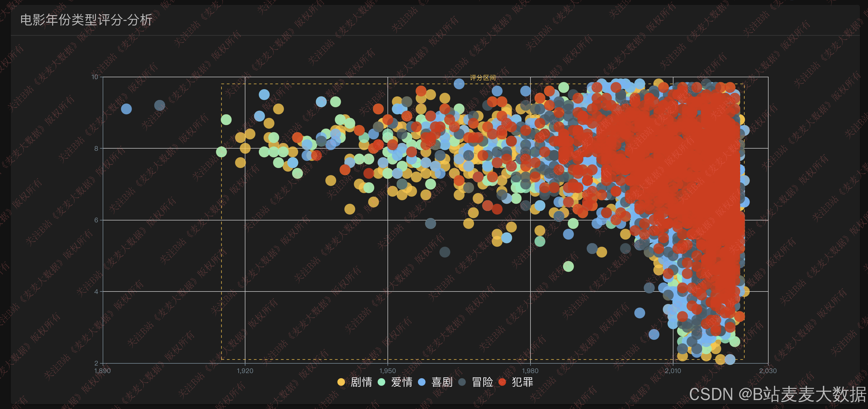Select the 爱情 legend text label
This screenshot has height=409, width=868.
point(402,382)
